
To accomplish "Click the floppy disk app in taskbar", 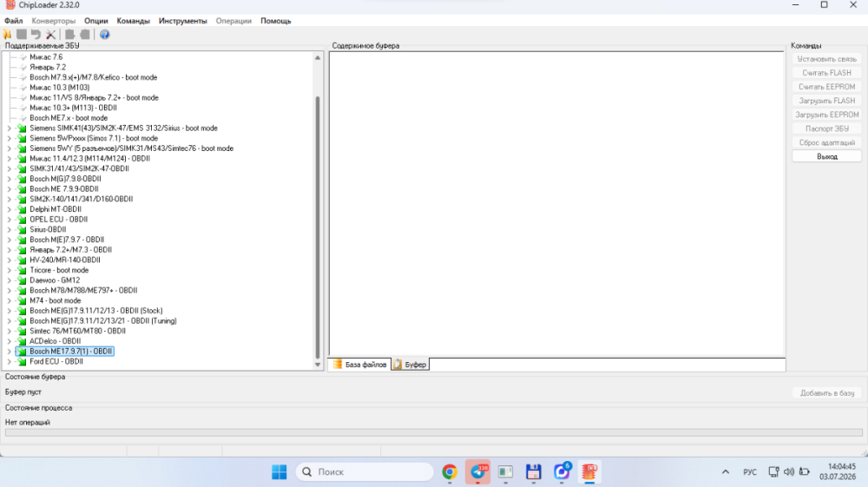I will tap(534, 471).
